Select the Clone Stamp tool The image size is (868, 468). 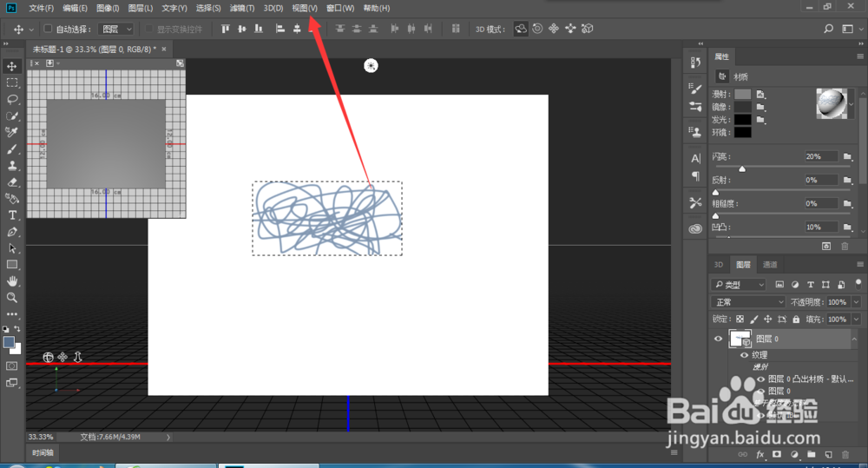[x=11, y=166]
